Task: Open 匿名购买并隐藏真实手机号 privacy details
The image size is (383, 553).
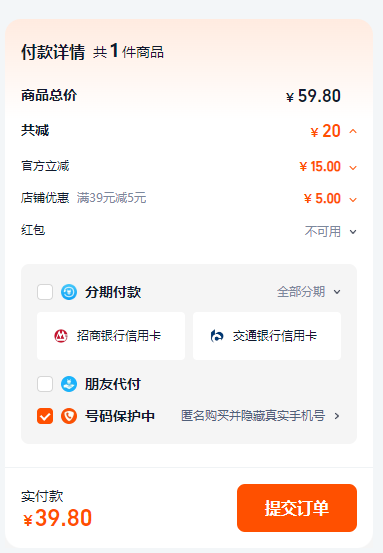Action: [253, 416]
